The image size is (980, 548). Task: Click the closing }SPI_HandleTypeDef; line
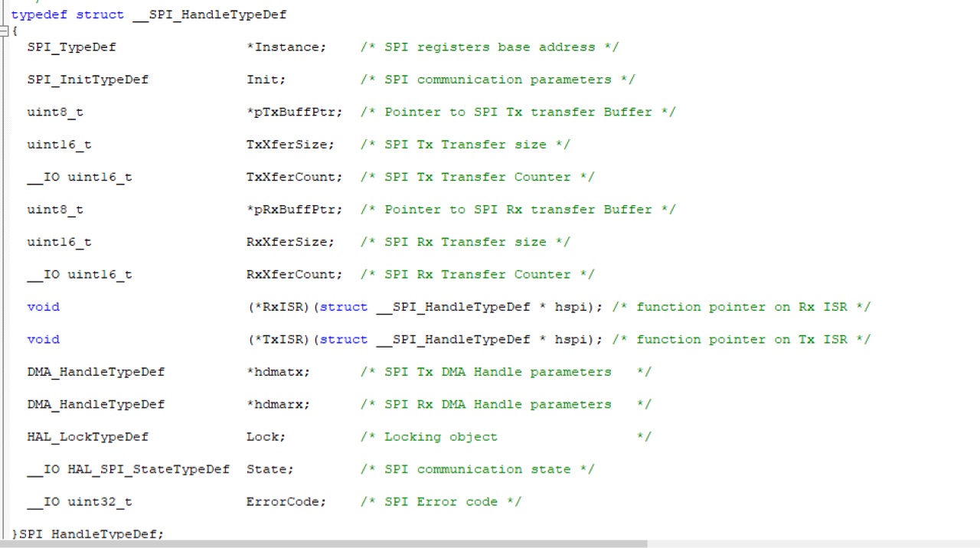click(x=88, y=534)
